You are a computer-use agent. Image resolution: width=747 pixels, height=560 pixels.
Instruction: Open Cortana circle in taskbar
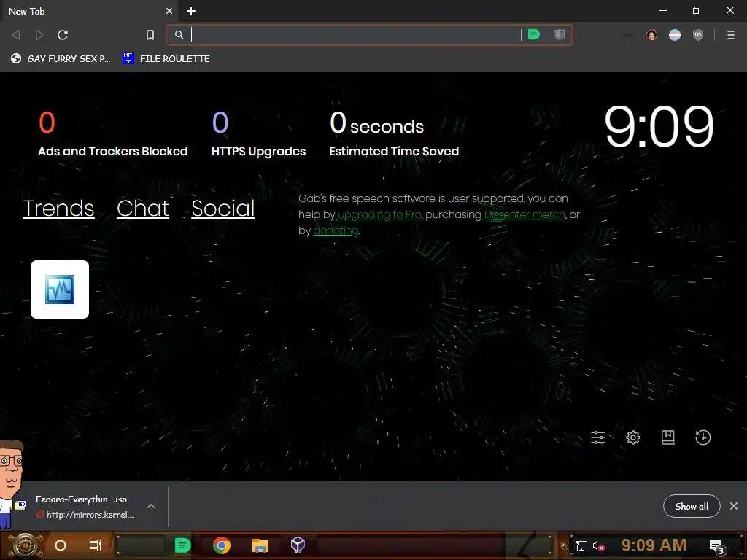click(x=61, y=545)
